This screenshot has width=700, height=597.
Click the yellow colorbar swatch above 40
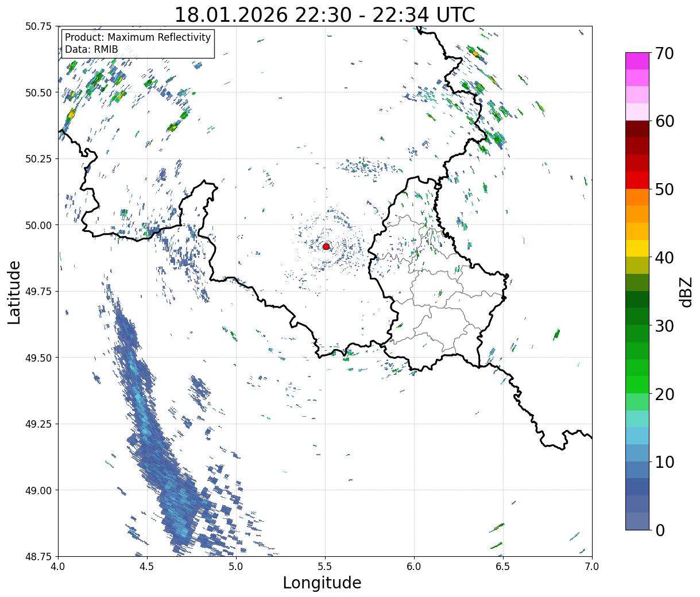pos(637,249)
